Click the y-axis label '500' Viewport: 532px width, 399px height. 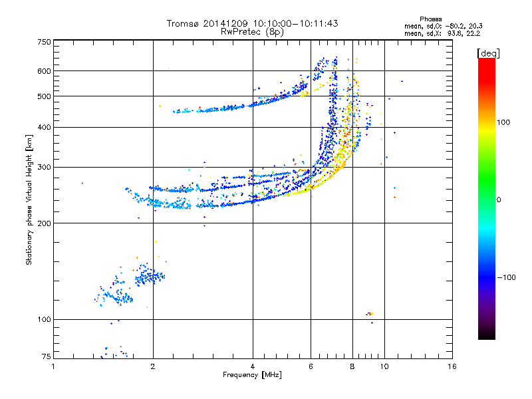[x=44, y=96]
